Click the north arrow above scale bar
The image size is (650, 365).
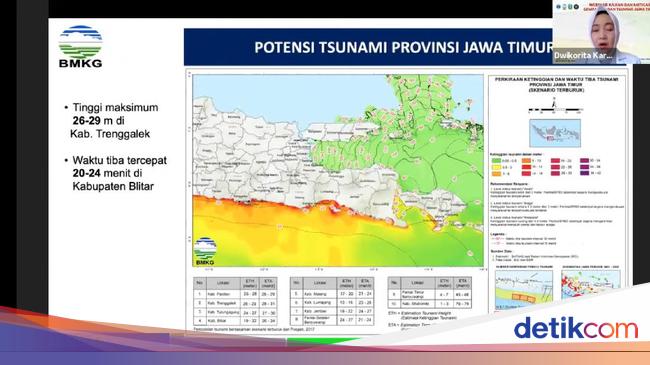(554, 102)
